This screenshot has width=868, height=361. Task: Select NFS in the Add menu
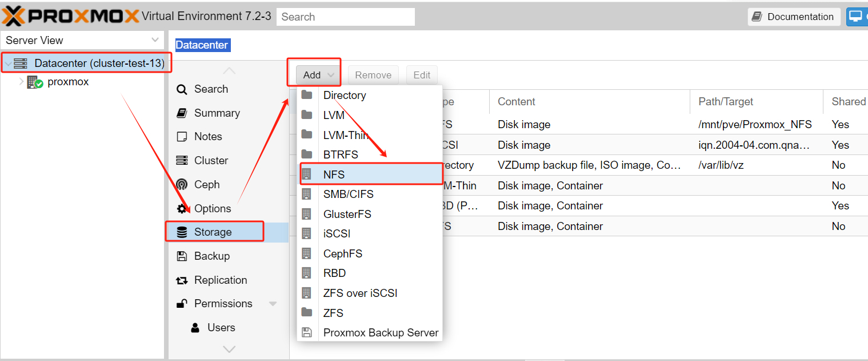pyautogui.click(x=370, y=174)
